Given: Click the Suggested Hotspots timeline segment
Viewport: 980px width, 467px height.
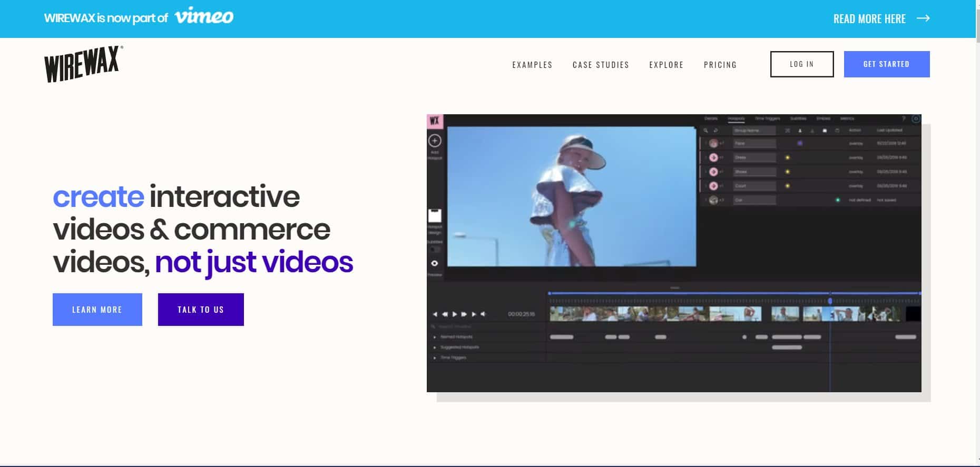Looking at the screenshot, I should coord(787,347).
